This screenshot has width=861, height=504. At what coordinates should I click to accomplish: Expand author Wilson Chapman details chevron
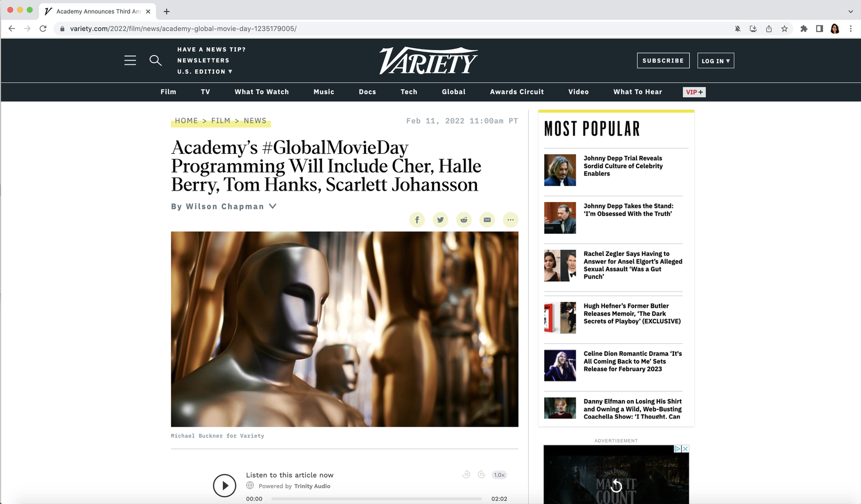(x=273, y=206)
